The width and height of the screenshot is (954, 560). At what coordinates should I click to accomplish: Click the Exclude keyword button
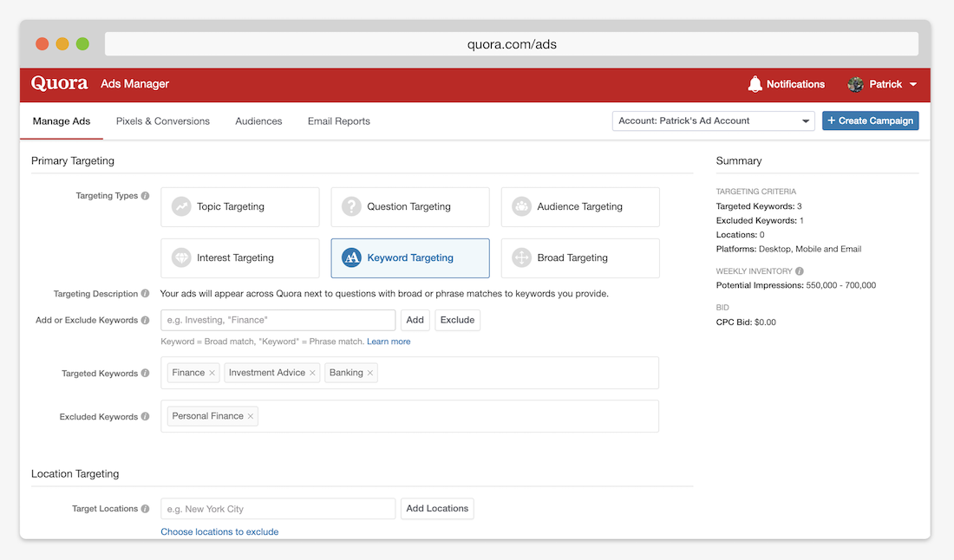point(457,320)
